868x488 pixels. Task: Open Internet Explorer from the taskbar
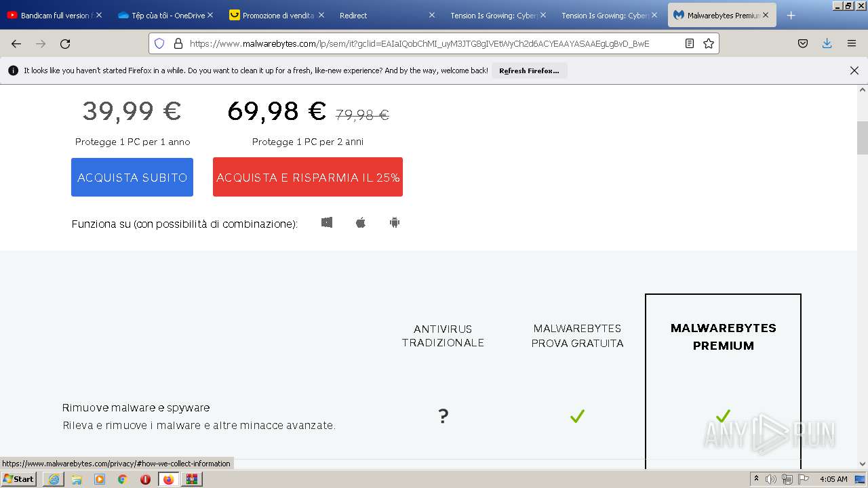(54, 479)
